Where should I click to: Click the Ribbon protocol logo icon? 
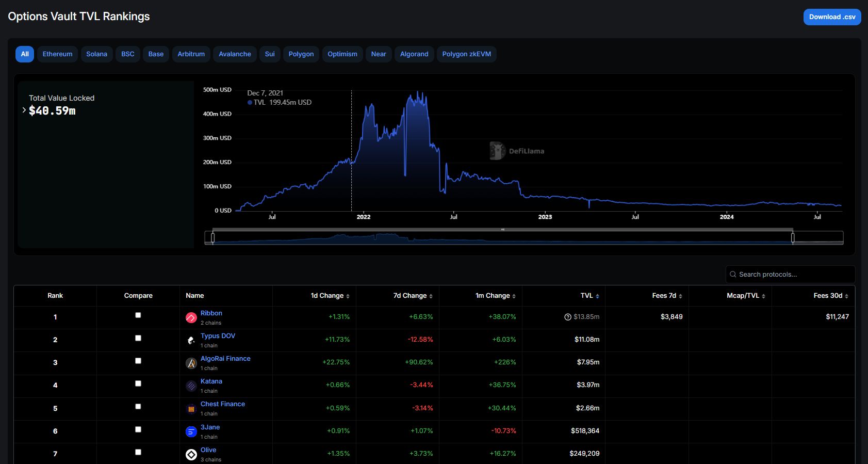(191, 318)
